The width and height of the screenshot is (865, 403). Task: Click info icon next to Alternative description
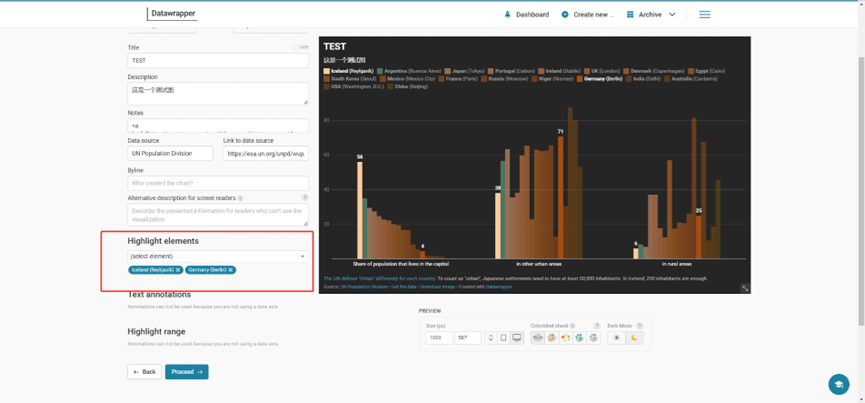(x=241, y=198)
